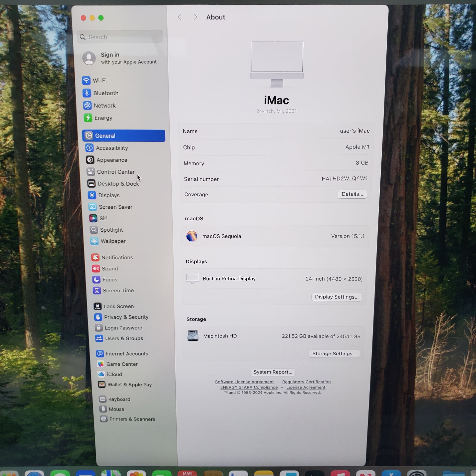This screenshot has height=476, width=476.
Task: Click the System Report button
Action: pyautogui.click(x=273, y=372)
